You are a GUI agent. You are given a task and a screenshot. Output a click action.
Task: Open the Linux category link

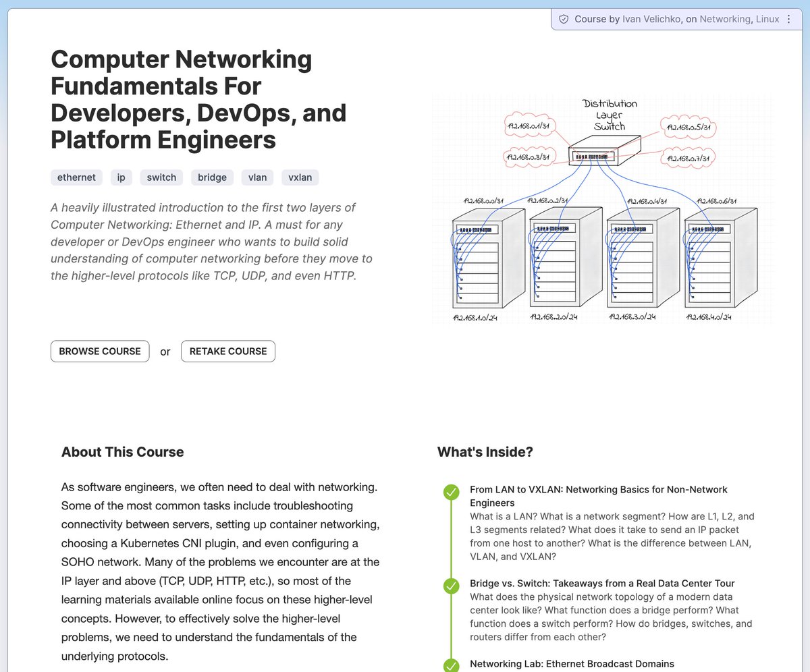[x=767, y=20]
